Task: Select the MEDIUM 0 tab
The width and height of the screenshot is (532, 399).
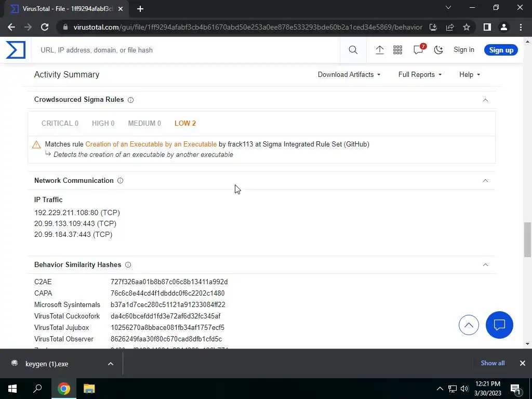Action: [x=144, y=123]
